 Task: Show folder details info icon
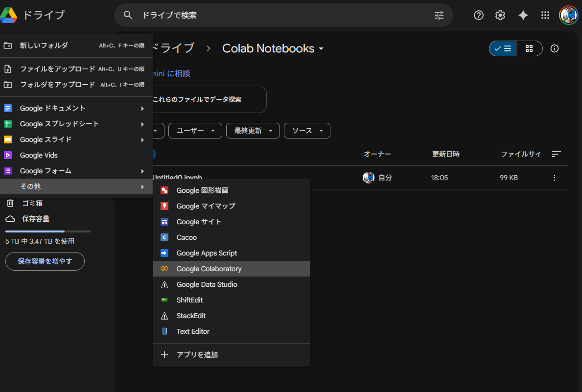point(555,48)
